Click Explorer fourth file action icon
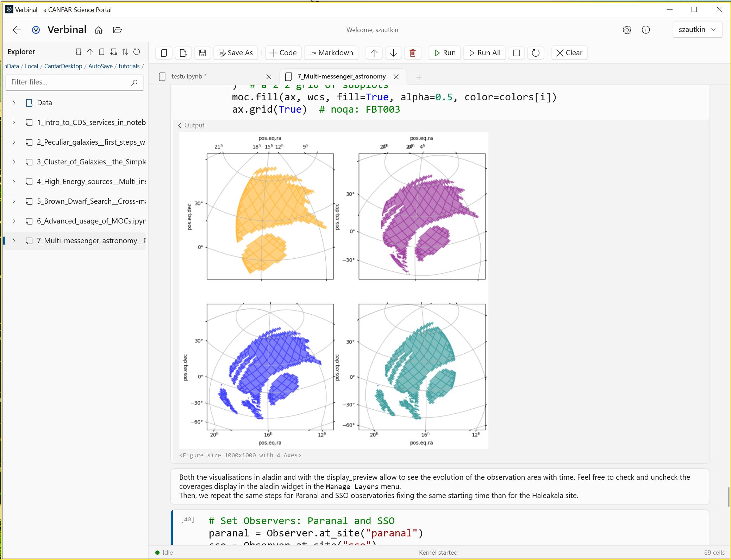 (113, 52)
